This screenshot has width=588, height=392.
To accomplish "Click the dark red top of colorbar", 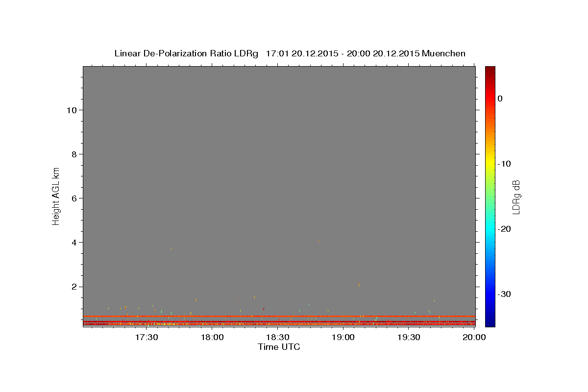I will coord(490,70).
